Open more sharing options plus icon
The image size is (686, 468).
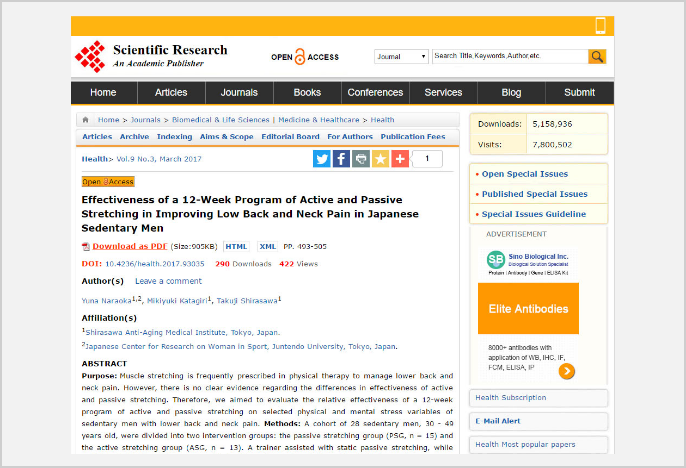coord(400,159)
